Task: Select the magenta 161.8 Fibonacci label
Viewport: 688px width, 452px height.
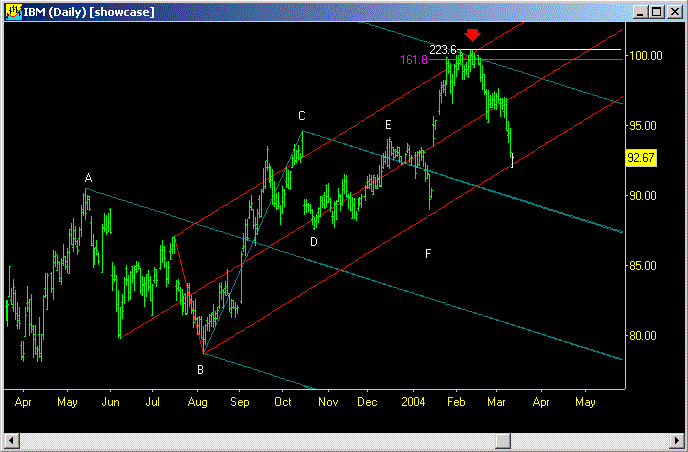Action: 414,60
